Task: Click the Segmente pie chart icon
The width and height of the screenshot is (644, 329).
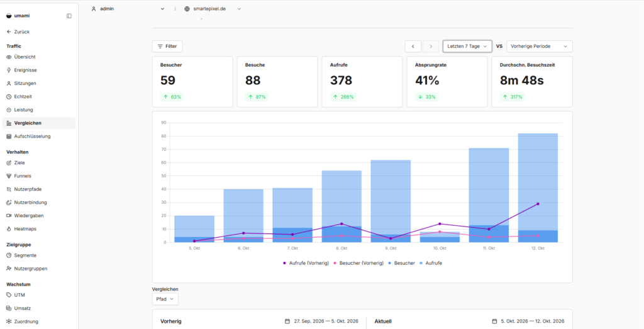Action: [x=9, y=255]
